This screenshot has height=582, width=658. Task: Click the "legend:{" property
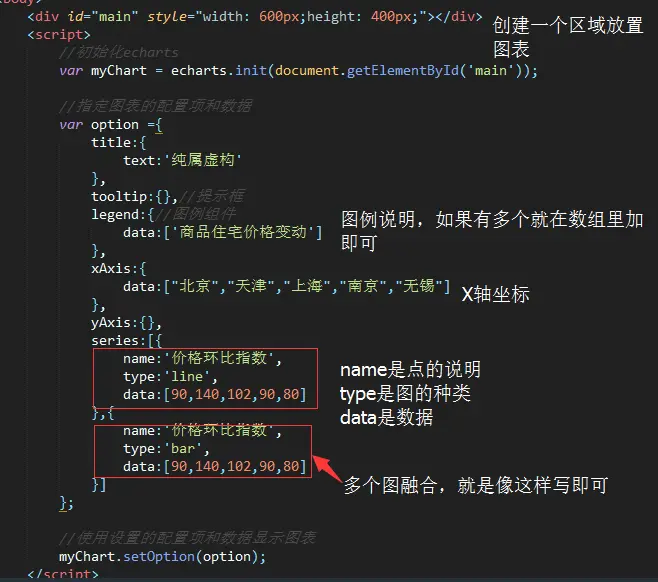click(x=123, y=214)
